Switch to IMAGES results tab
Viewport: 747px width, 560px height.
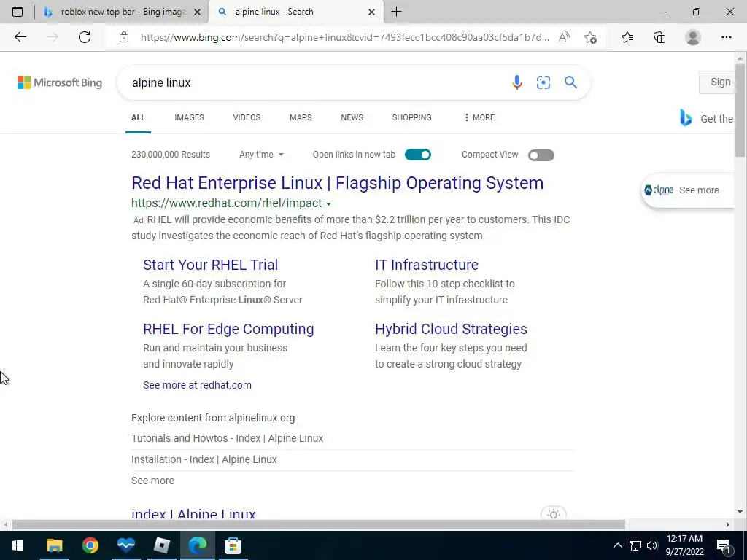tap(189, 117)
